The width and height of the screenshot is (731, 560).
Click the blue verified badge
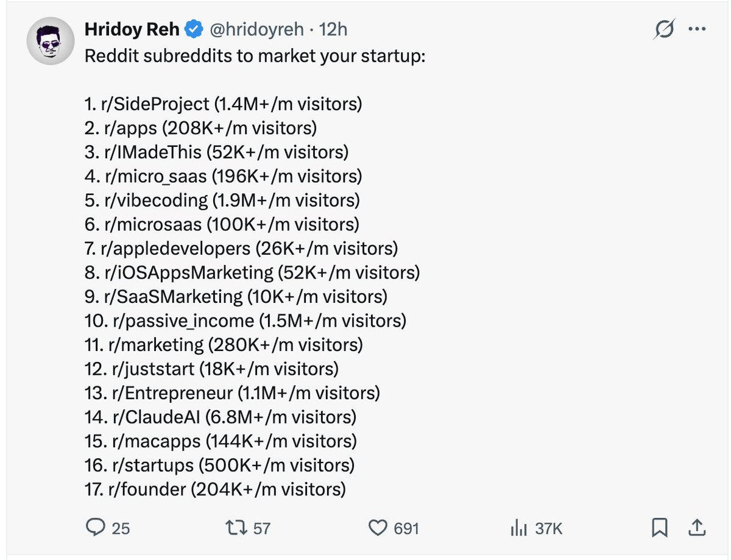tap(194, 29)
